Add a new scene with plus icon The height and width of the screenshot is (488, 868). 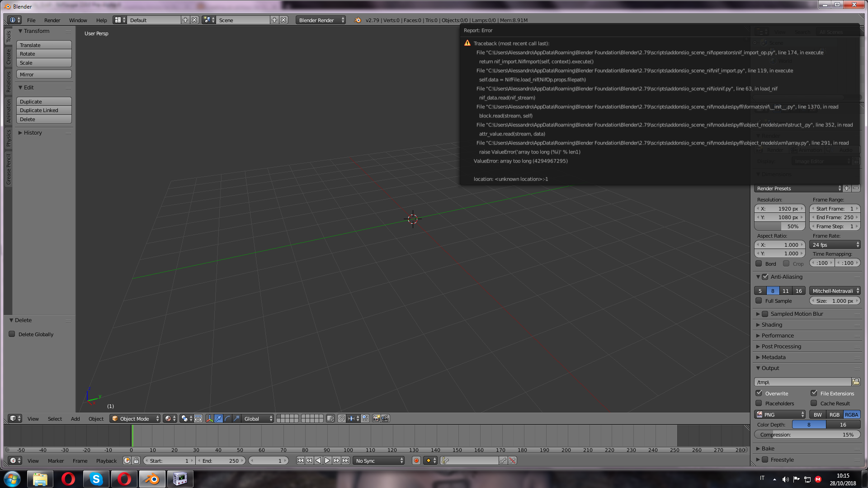click(x=274, y=20)
